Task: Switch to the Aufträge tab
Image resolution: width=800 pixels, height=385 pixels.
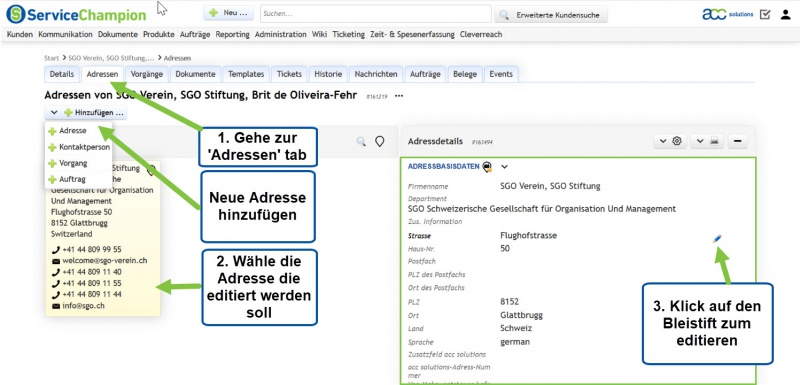Action: coord(426,74)
